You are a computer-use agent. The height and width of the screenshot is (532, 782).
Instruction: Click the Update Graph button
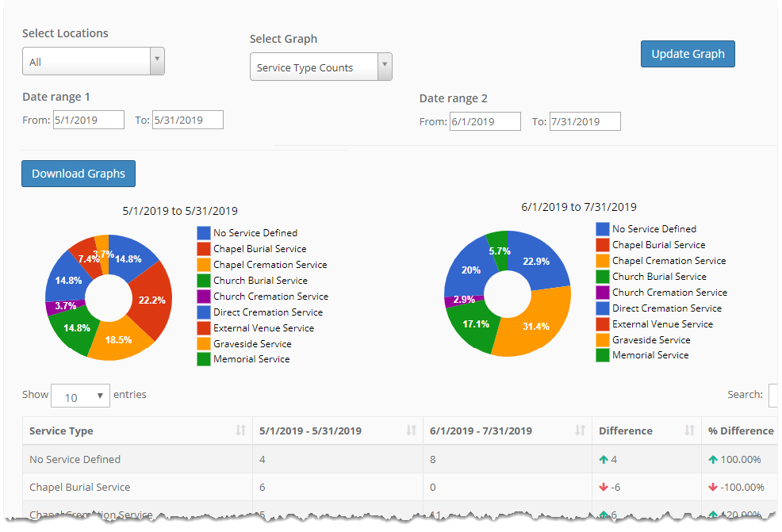coord(688,54)
